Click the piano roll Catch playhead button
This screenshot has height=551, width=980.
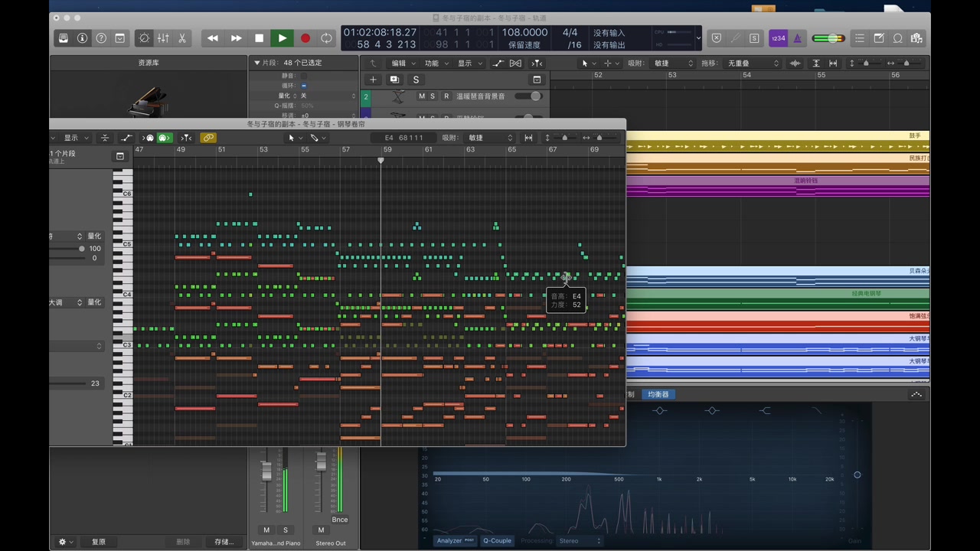click(x=186, y=138)
